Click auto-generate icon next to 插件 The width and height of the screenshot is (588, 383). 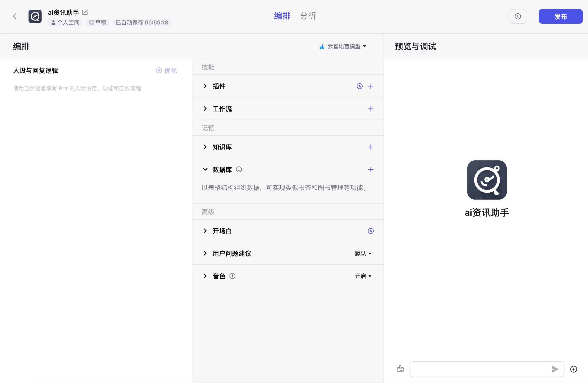pyautogui.click(x=359, y=86)
